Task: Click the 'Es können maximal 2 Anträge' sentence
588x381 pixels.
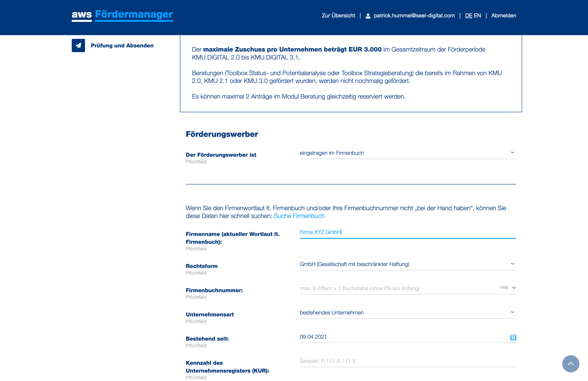Action: (299, 96)
